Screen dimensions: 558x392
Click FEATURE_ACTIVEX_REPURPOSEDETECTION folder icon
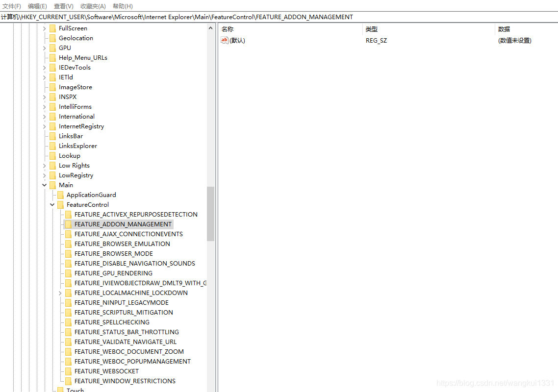pyautogui.click(x=68, y=215)
